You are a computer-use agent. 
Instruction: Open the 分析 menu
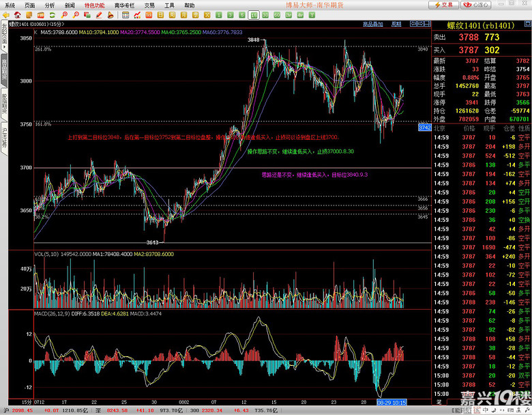(x=50, y=5)
